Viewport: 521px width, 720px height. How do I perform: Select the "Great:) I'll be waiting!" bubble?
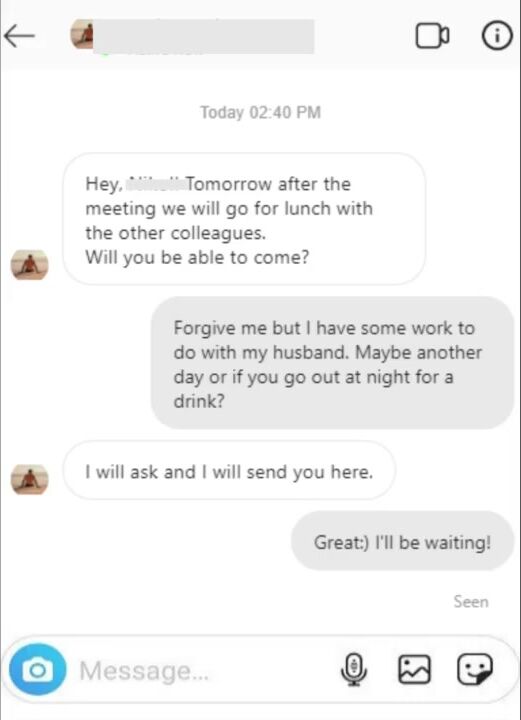[x=403, y=541]
